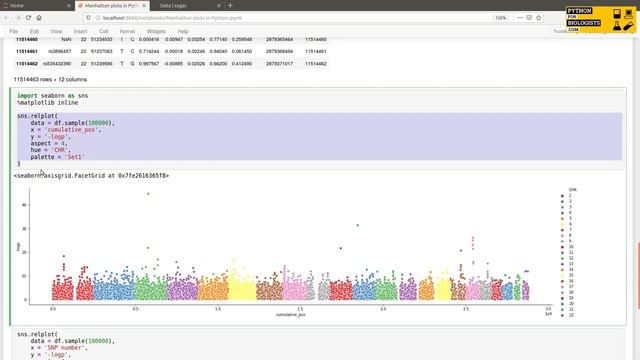Select the Manhattan plots in Python tab

pos(112,6)
